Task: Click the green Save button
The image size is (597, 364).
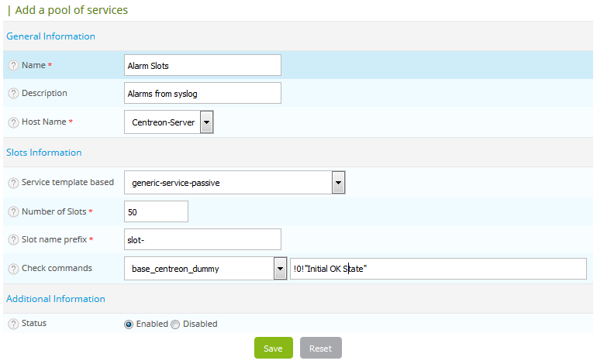Action: tap(273, 349)
